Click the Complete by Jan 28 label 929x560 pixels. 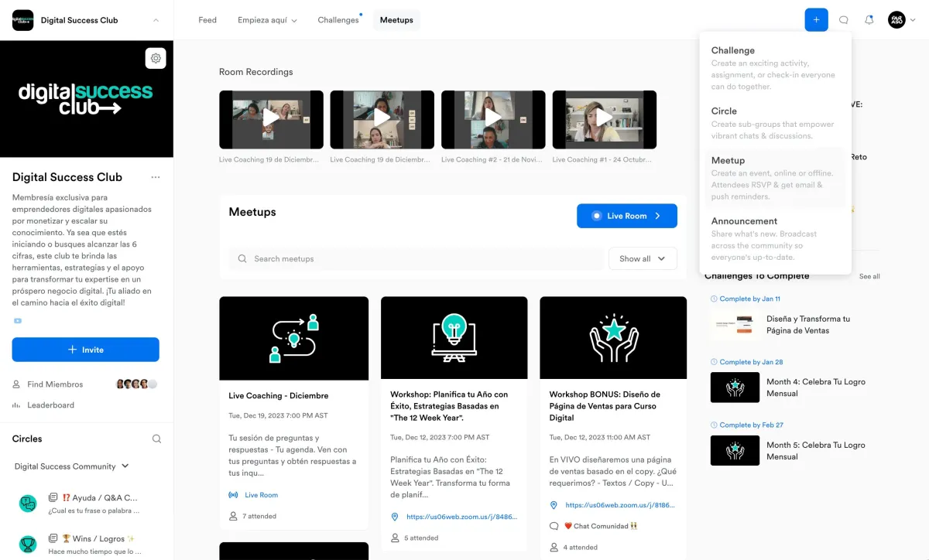click(751, 362)
